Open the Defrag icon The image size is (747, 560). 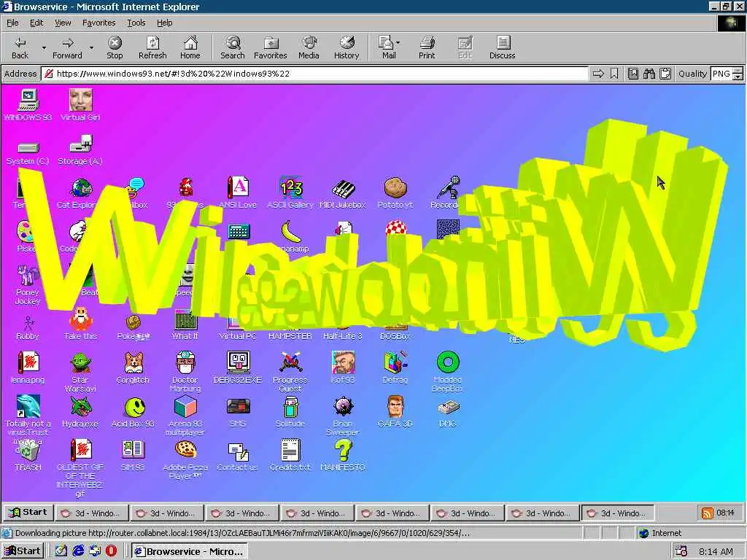coord(395,367)
